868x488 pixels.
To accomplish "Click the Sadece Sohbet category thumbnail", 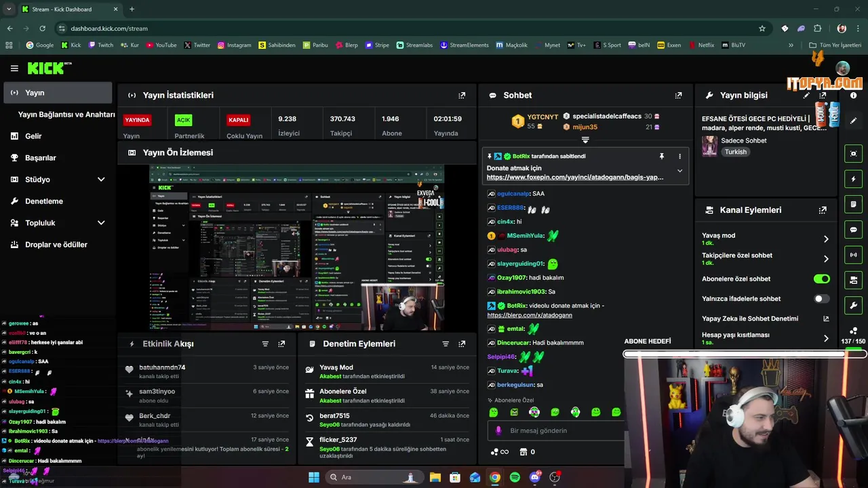I will click(x=709, y=146).
